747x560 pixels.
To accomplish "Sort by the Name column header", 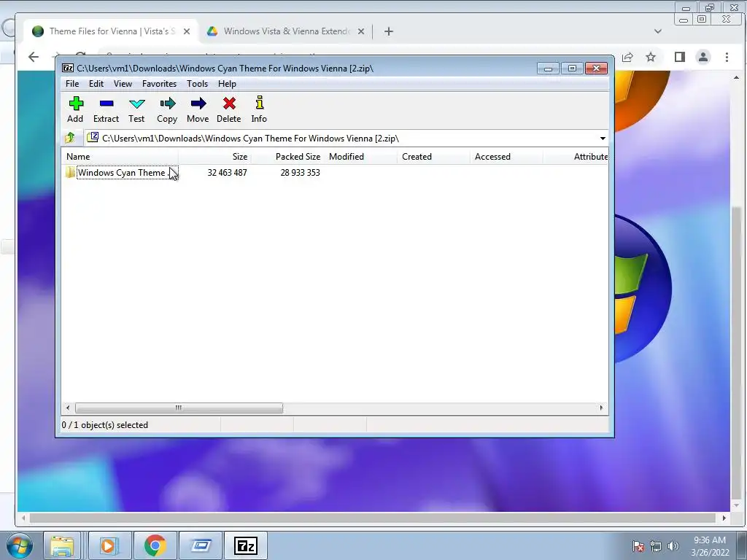I will click(x=120, y=157).
